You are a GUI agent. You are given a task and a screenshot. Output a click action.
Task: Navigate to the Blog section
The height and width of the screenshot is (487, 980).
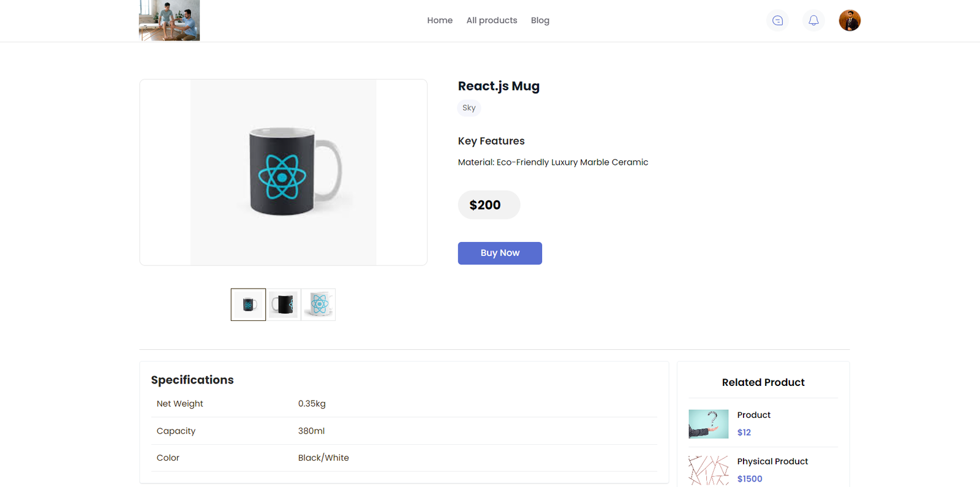[540, 20]
